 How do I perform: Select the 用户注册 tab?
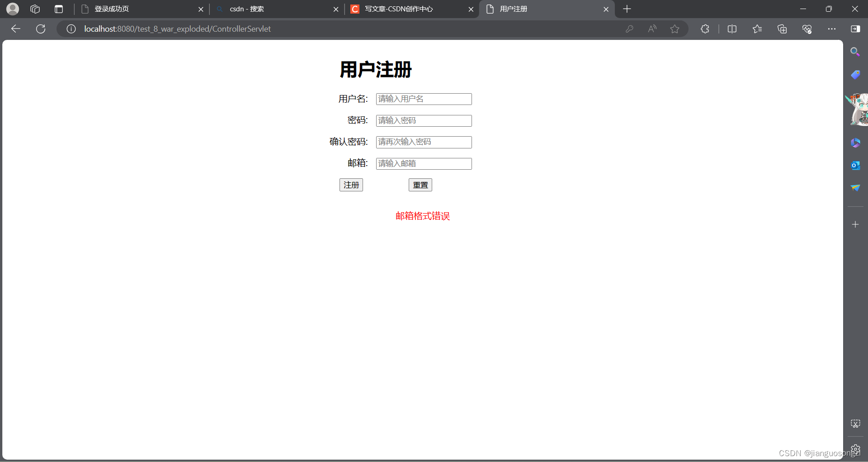coord(547,9)
